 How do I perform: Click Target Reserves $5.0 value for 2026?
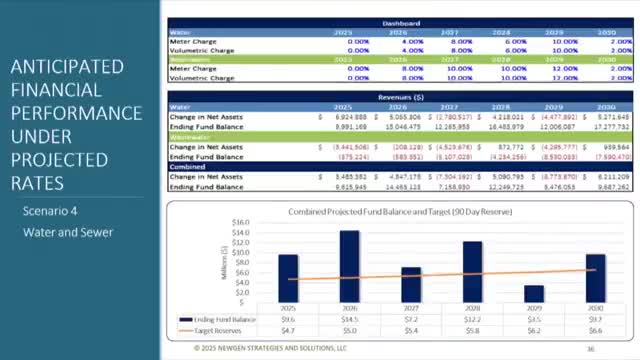click(x=349, y=331)
